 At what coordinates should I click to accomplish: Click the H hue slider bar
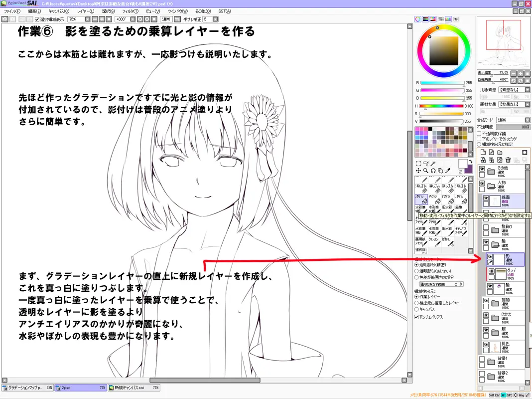click(441, 106)
